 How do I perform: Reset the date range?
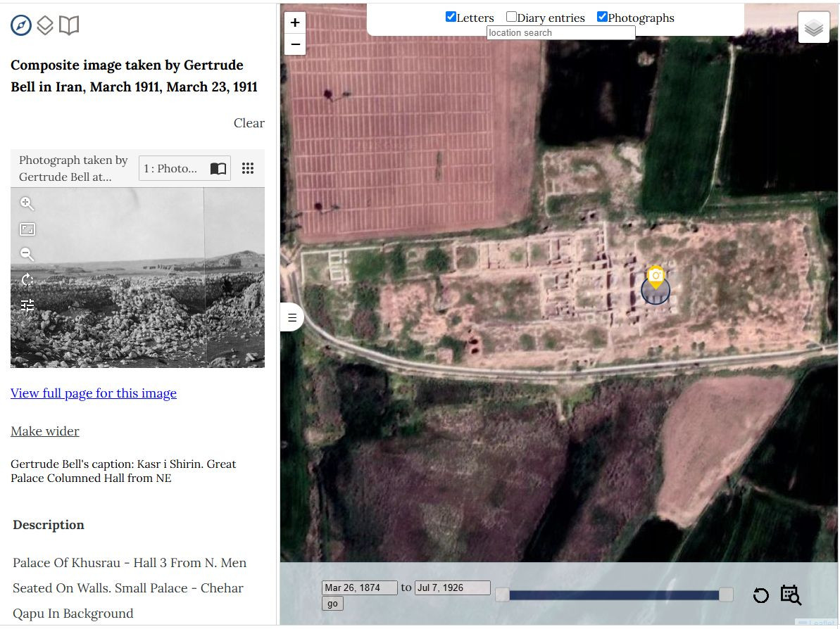click(760, 595)
